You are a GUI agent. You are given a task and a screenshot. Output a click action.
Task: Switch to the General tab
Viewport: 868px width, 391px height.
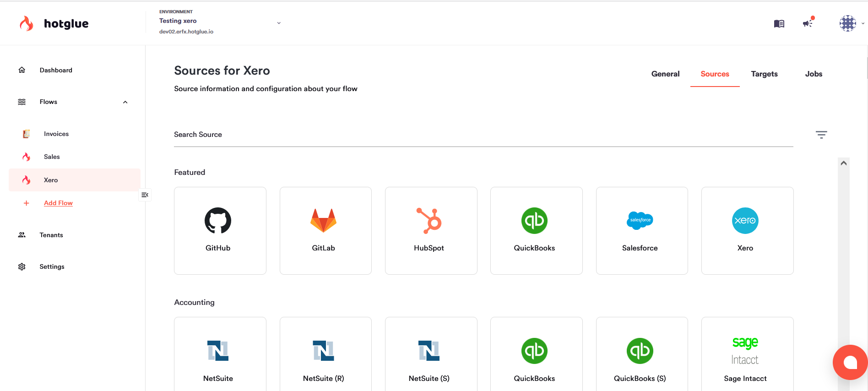[x=665, y=74]
